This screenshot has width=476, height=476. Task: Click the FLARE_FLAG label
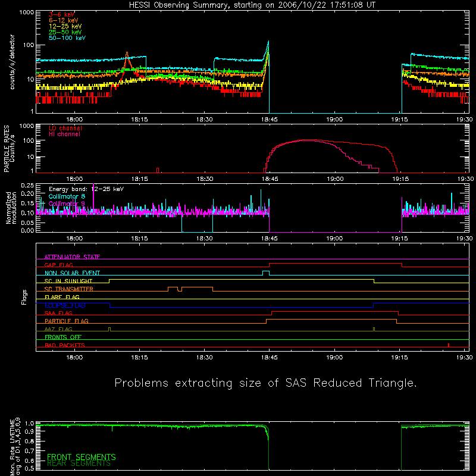pos(62,297)
